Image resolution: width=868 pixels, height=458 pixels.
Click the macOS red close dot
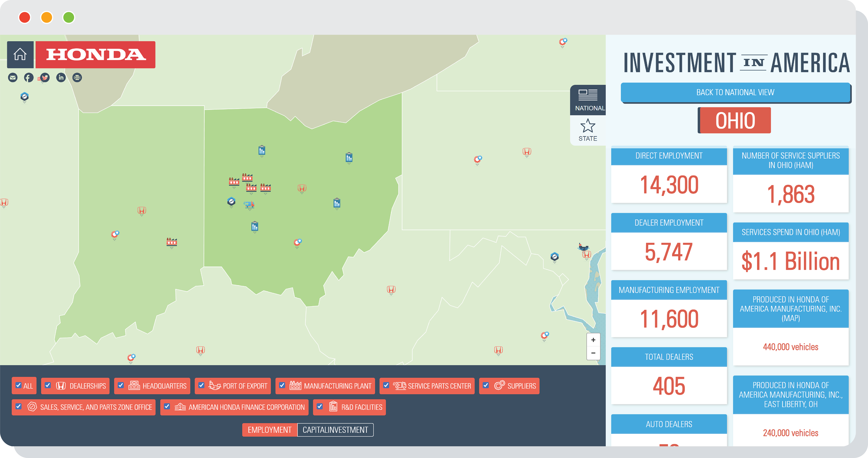25,17
